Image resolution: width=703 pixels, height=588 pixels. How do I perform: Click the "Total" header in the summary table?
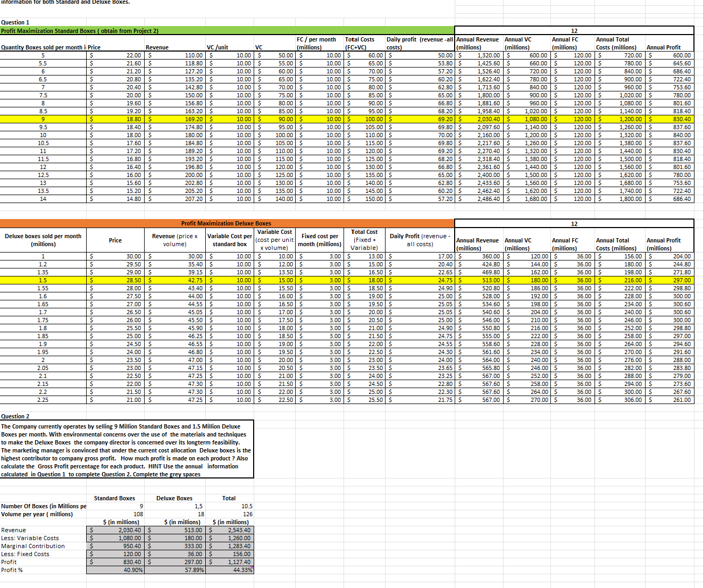point(229,498)
